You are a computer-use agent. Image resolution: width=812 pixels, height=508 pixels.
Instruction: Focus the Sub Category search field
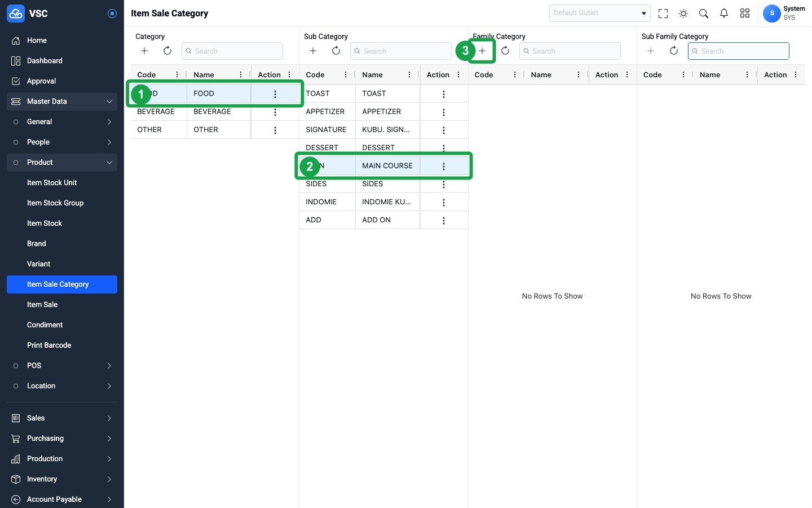click(x=401, y=51)
